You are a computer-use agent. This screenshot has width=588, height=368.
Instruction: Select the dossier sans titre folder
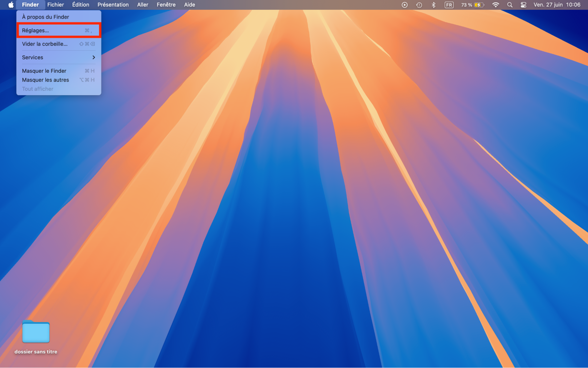pyautogui.click(x=36, y=333)
